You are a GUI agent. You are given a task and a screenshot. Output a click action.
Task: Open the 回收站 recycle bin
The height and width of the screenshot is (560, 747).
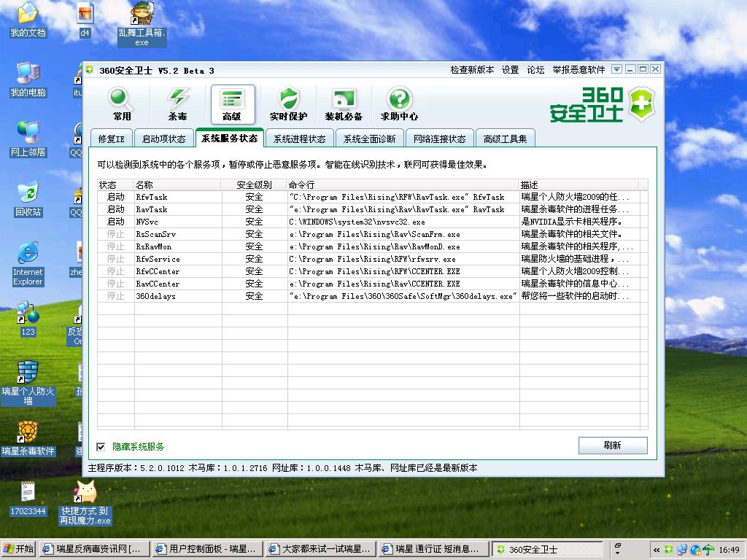click(x=28, y=199)
